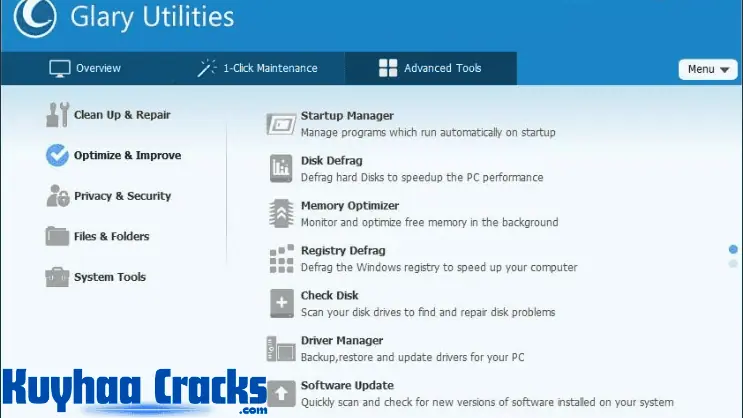Switch to the Overview tab
This screenshot has height=418, width=743.
tap(85, 68)
